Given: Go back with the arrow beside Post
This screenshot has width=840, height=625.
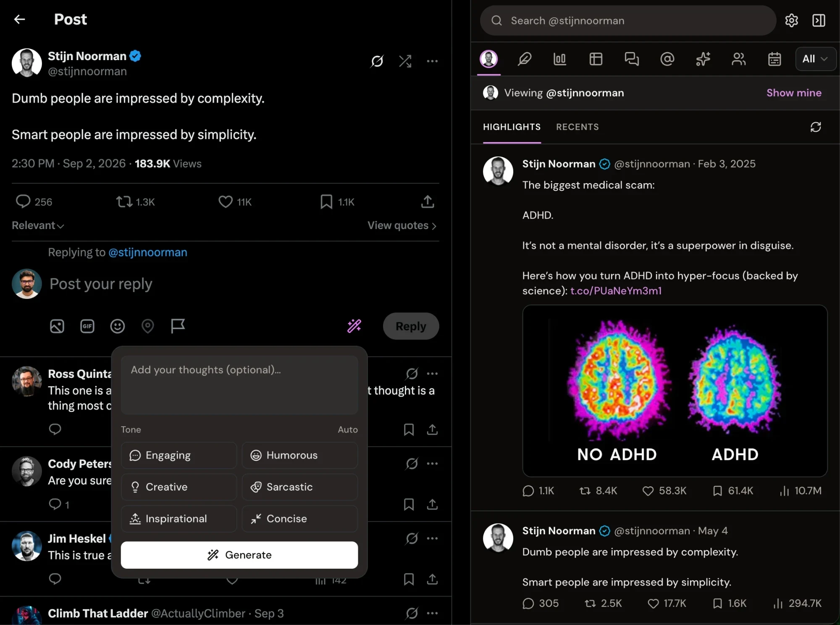Looking at the screenshot, I should 19,19.
